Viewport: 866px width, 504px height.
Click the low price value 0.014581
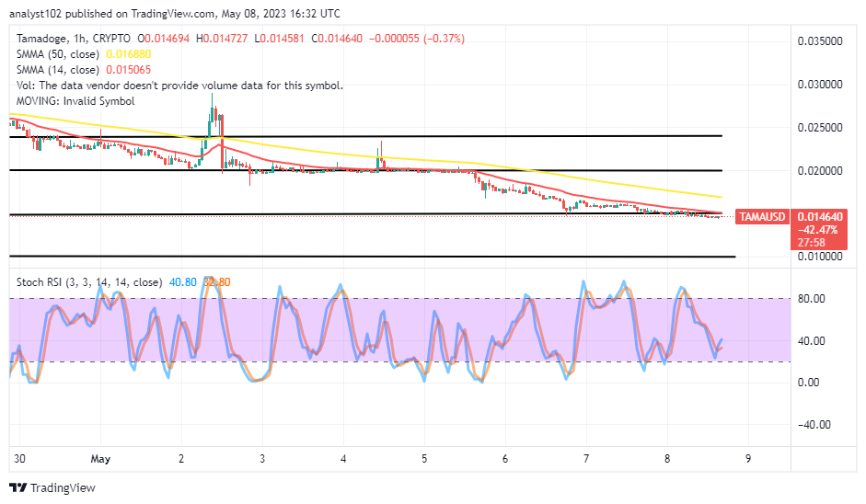pyautogui.click(x=283, y=39)
